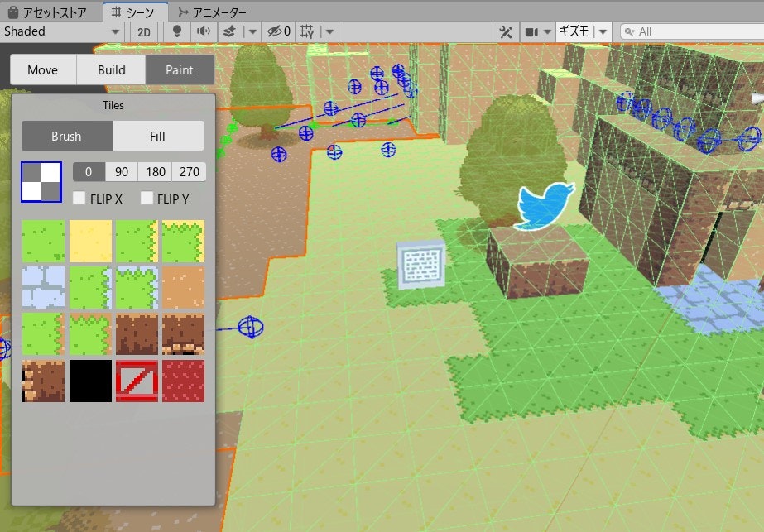Pick the brown soil tile with bottom ledge
The image size is (764, 532).
pyautogui.click(x=183, y=334)
